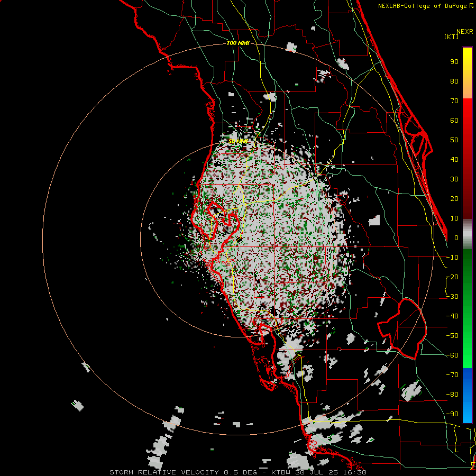Click the NEXLAB-College of DuPage title text

click(x=425, y=6)
